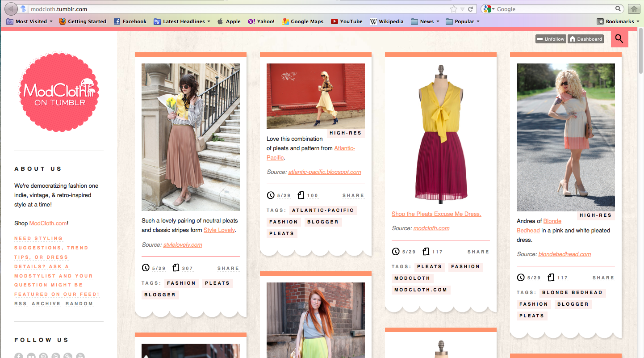This screenshot has width=644, height=358.
Task: Open the Bookmarks menu at the toolbar's right
Action: 619,21
